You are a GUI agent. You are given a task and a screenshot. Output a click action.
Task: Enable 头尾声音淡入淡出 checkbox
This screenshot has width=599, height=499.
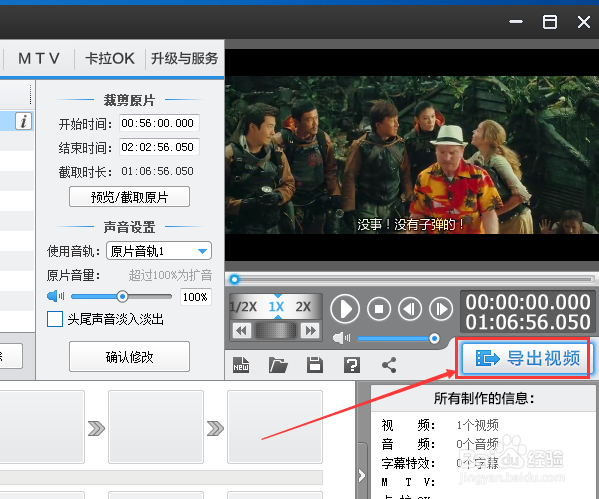point(55,319)
